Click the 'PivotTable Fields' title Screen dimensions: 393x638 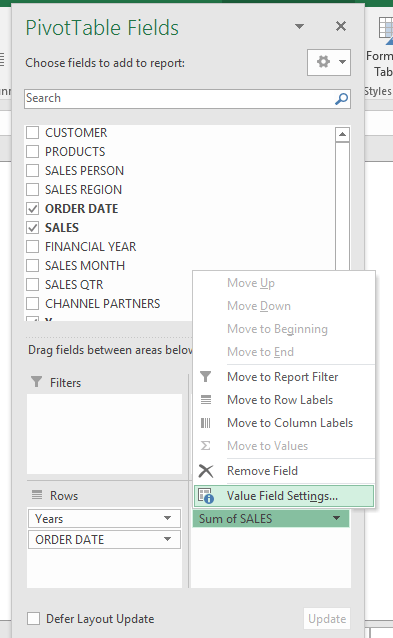102,28
